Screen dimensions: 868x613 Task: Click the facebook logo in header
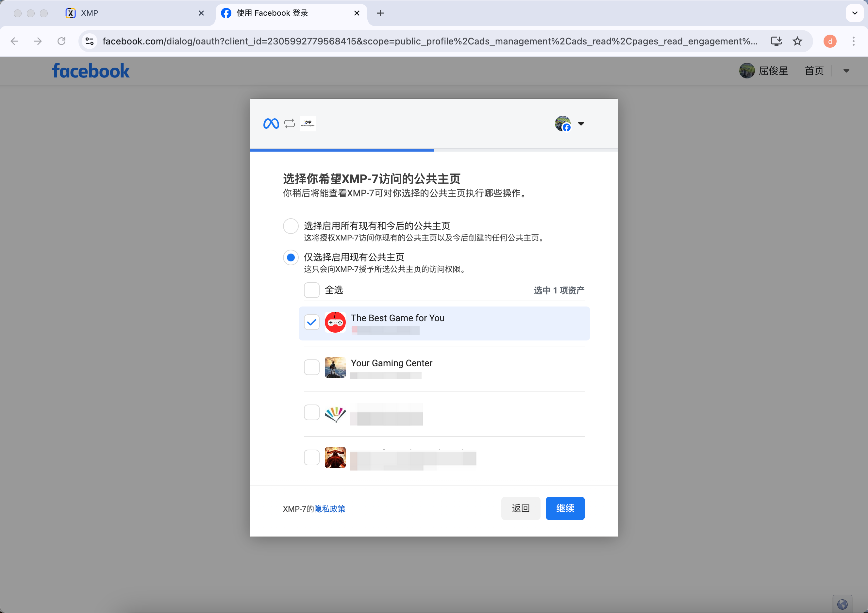91,71
